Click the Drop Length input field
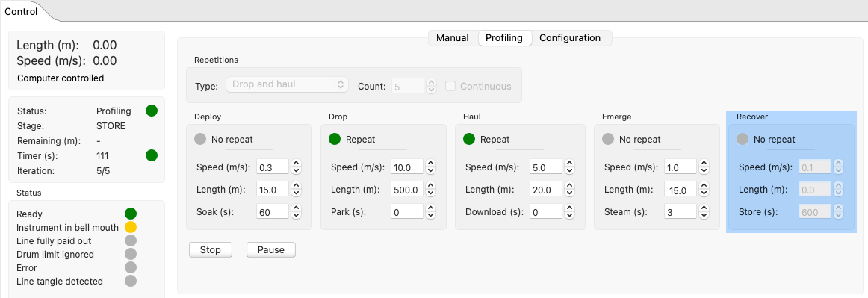 point(407,190)
